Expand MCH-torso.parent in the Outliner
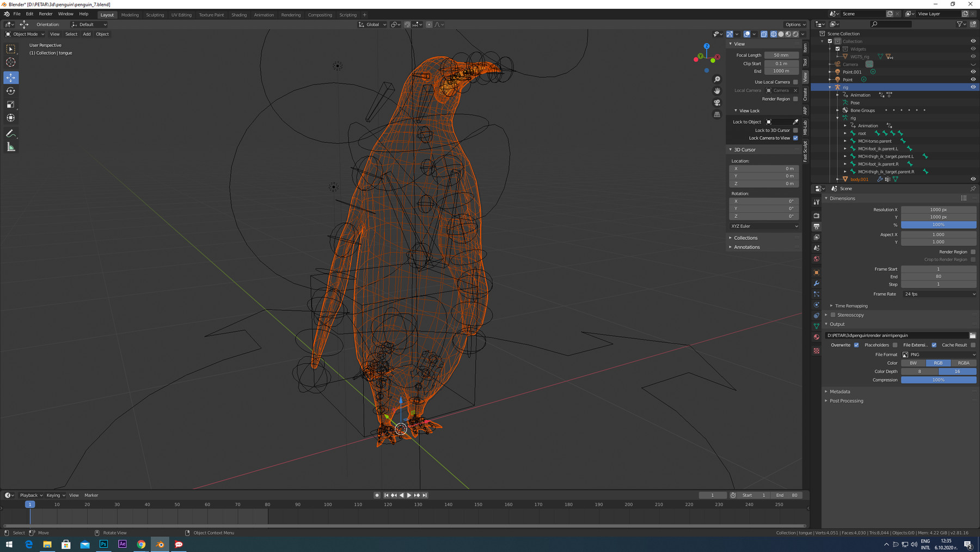The width and height of the screenshot is (980, 552). tap(845, 141)
